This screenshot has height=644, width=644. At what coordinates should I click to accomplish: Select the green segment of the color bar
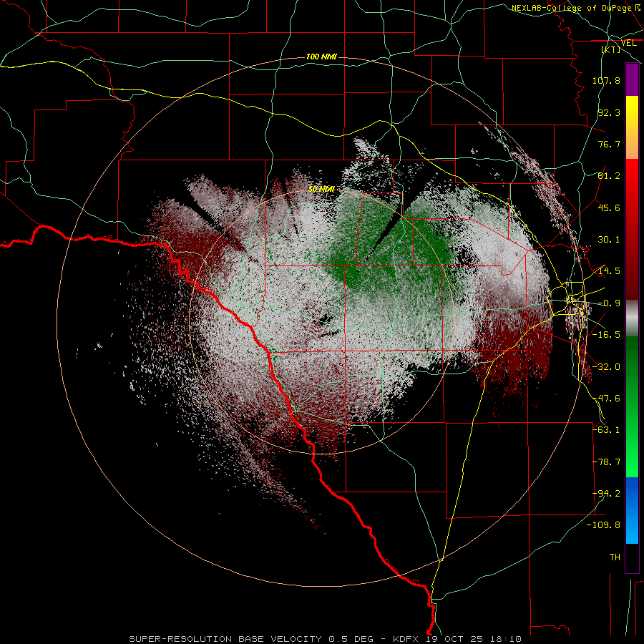tap(632, 406)
